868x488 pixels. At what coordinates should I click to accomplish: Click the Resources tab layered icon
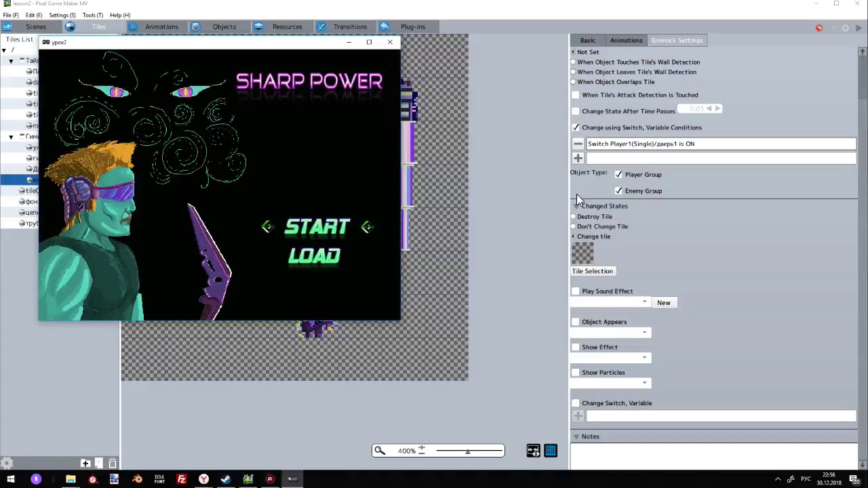[258, 27]
